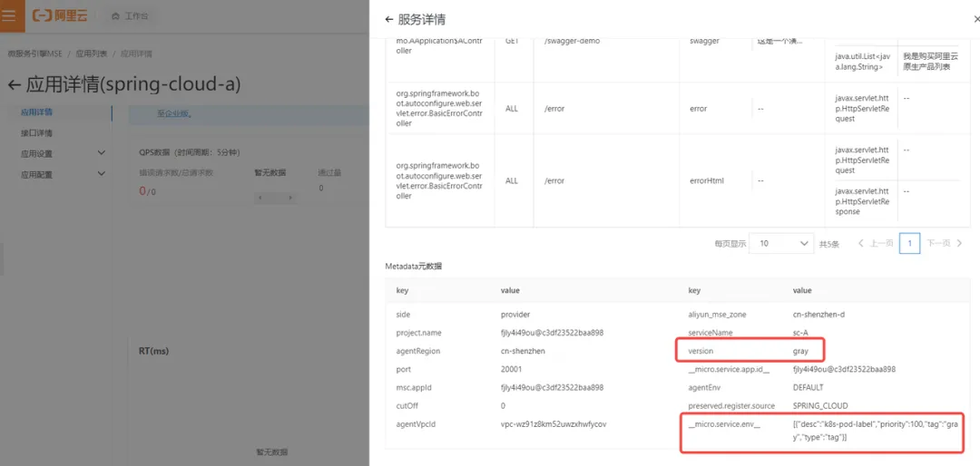Click the cutOff metadata key
980x466 pixels.
(x=407, y=405)
